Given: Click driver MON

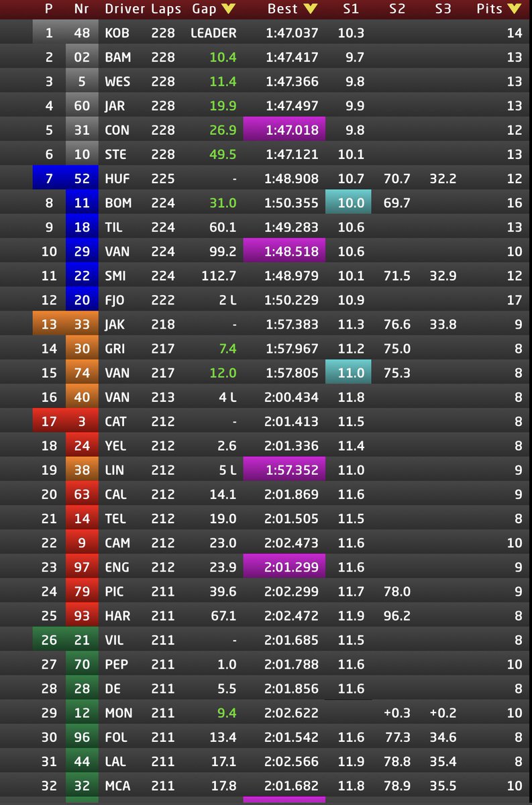Looking at the screenshot, I should click(x=119, y=712).
